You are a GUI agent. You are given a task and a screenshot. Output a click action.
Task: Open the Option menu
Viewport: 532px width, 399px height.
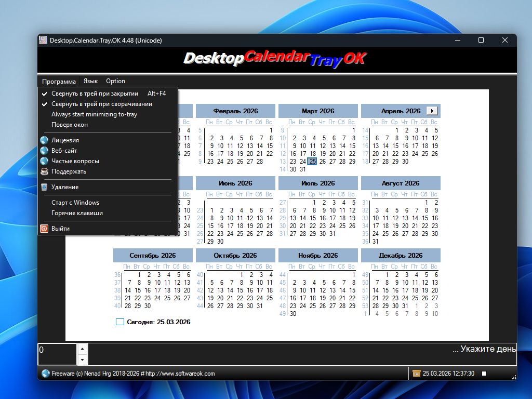pyautogui.click(x=115, y=81)
